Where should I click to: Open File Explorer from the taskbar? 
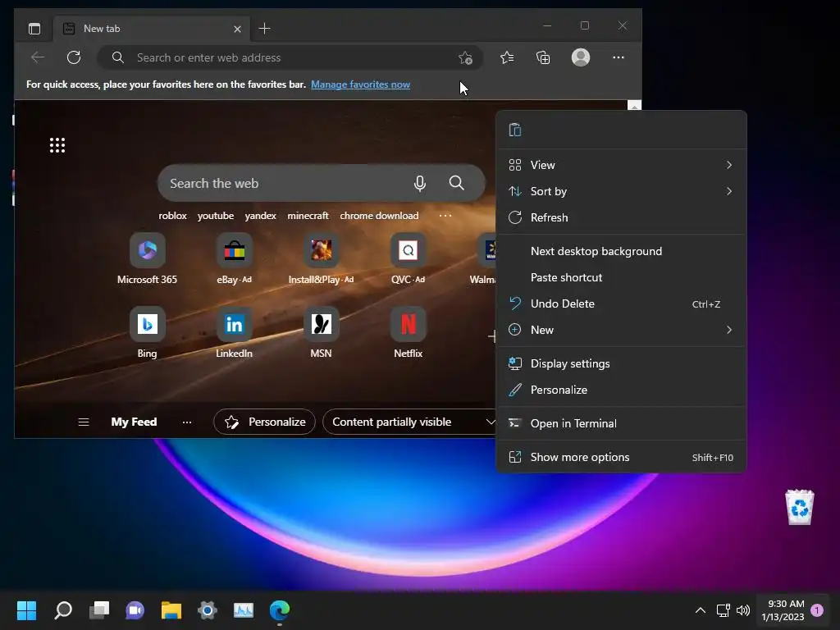click(x=171, y=610)
